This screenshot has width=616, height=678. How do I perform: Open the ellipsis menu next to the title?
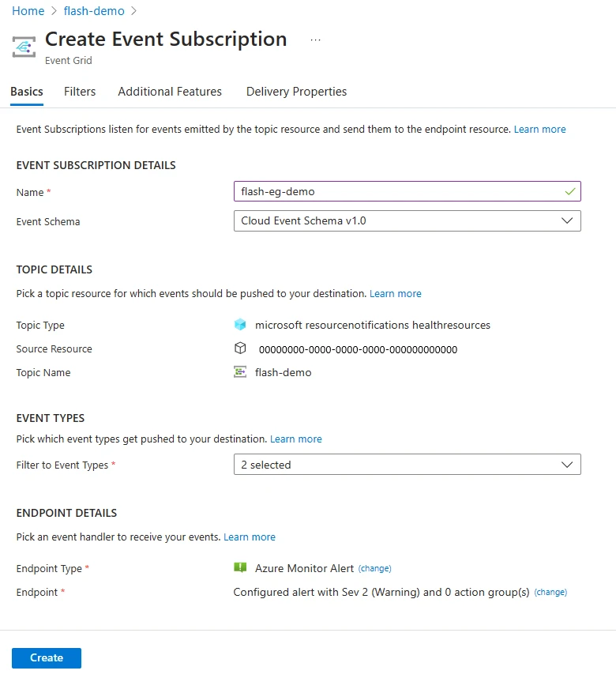click(x=315, y=38)
